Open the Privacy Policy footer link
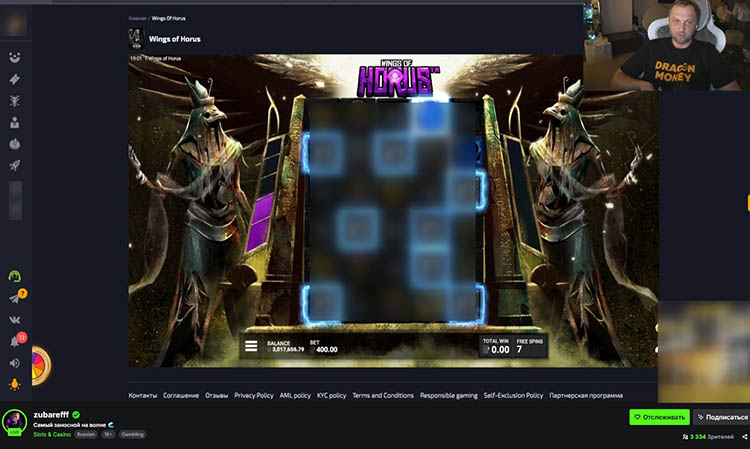 (x=254, y=395)
